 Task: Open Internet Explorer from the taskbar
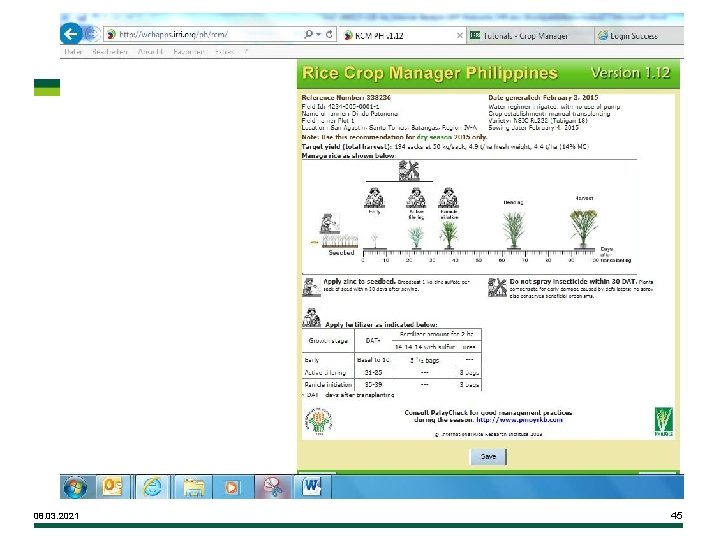pos(152,487)
